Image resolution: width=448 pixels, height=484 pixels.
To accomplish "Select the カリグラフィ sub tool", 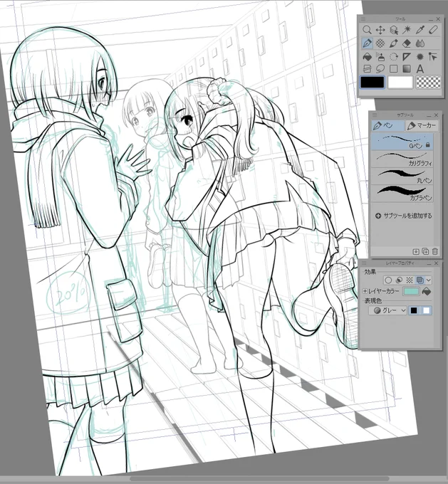I will 402,159.
